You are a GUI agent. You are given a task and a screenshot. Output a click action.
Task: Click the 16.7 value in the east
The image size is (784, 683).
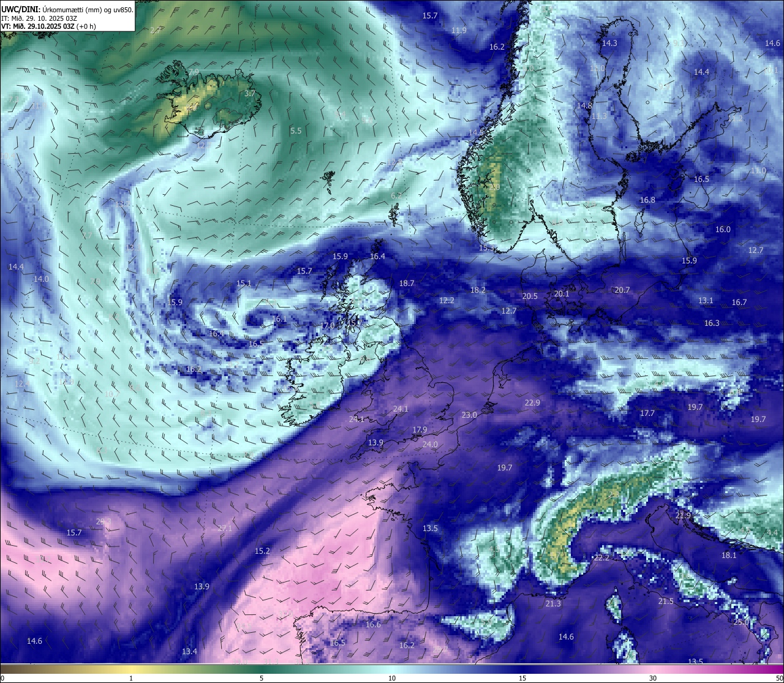(x=739, y=302)
